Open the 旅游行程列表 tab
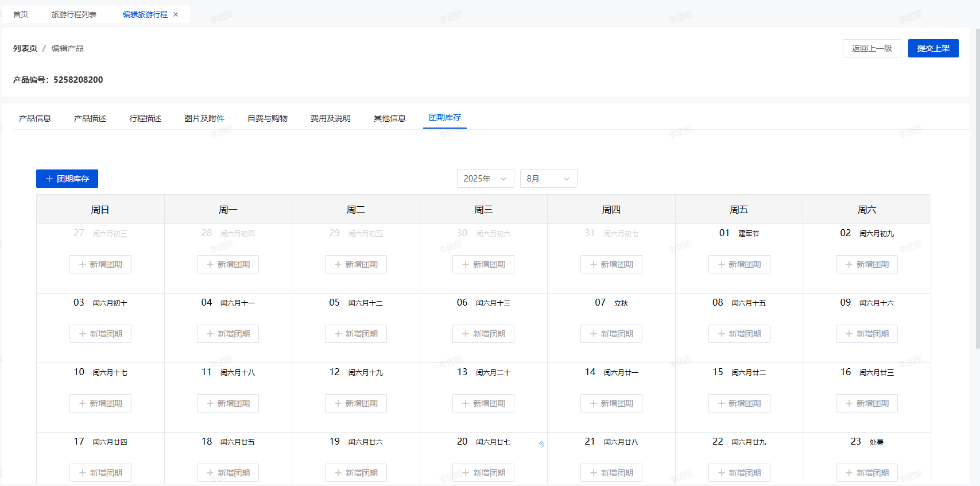 point(74,14)
